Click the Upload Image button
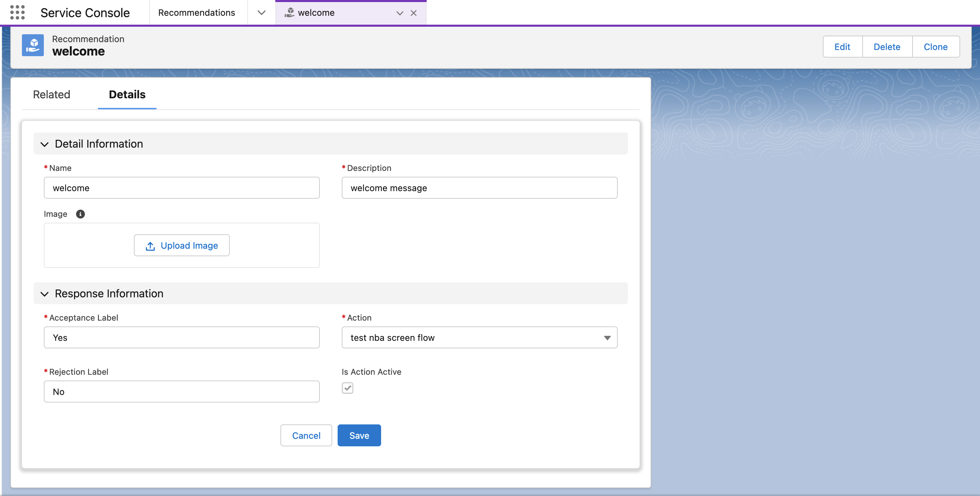 181,246
